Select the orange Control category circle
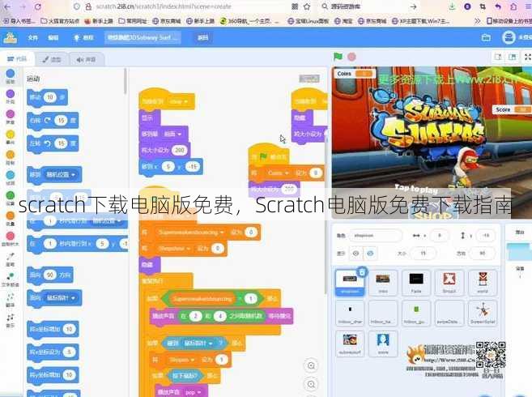532x397 pixels. [11, 155]
